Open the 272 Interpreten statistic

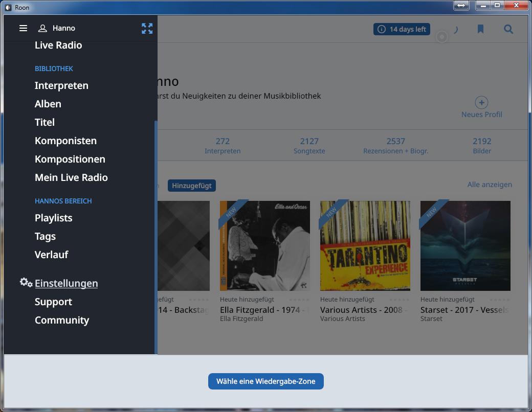coord(223,146)
